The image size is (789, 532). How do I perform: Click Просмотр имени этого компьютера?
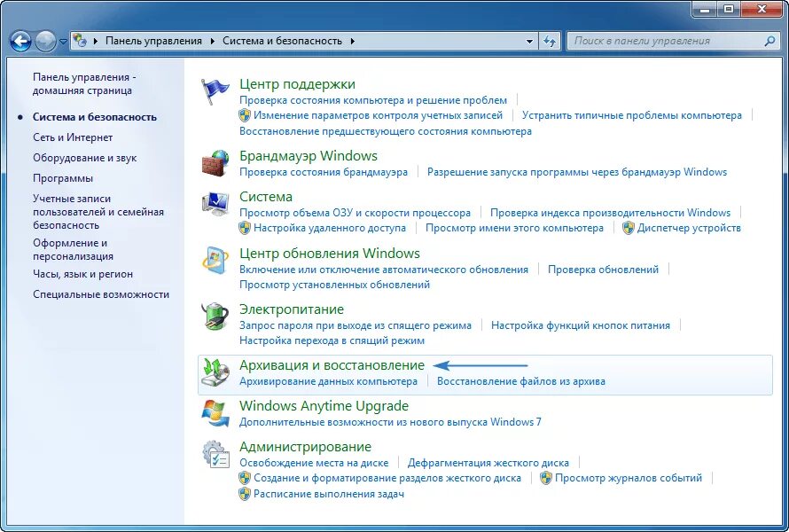point(514,228)
